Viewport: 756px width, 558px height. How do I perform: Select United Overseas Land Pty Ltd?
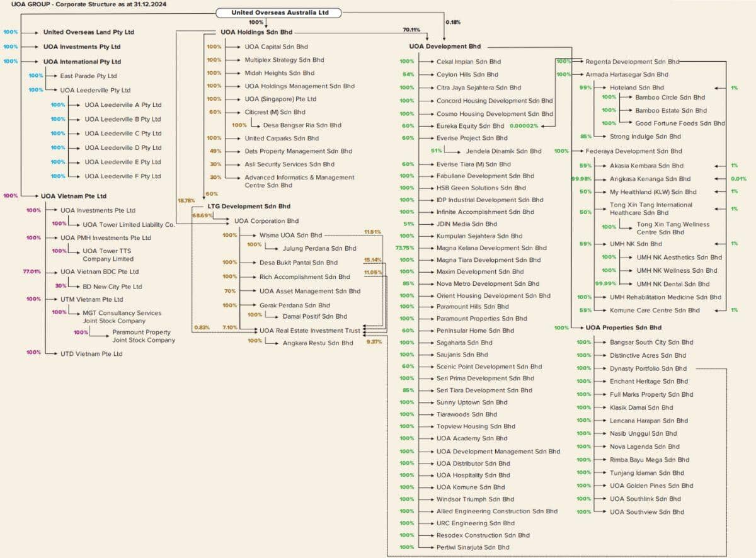click(88, 32)
